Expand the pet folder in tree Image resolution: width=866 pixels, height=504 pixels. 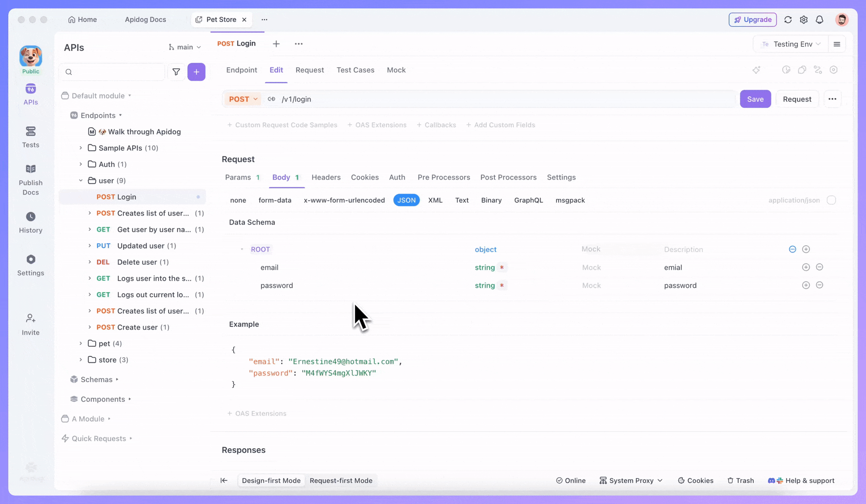[81, 343]
